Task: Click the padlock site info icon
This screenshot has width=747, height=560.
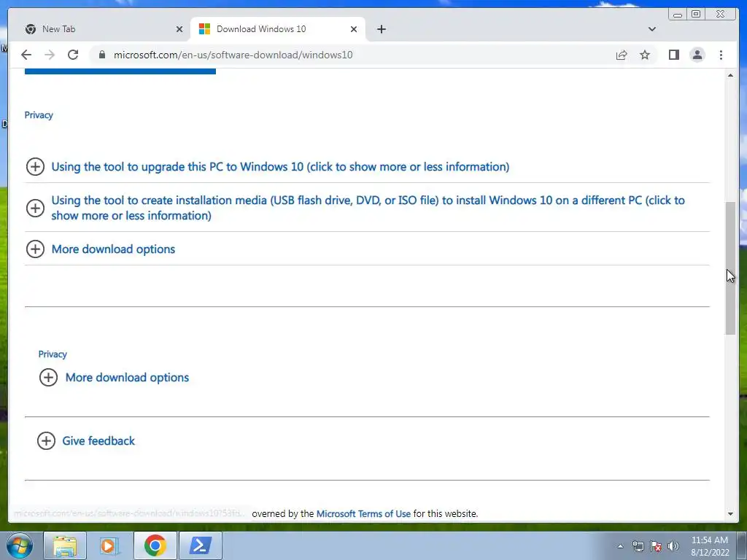Action: click(x=101, y=55)
